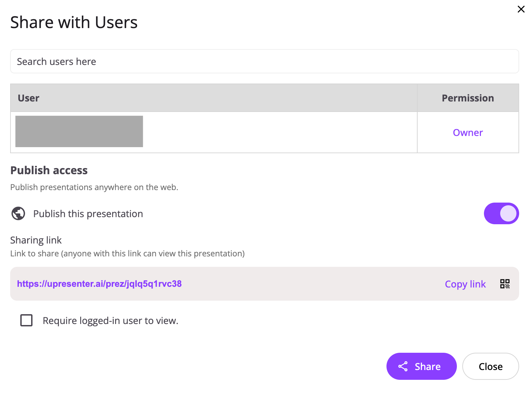Click the purple Share button label
This screenshot has height=393, width=532.
tap(428, 367)
